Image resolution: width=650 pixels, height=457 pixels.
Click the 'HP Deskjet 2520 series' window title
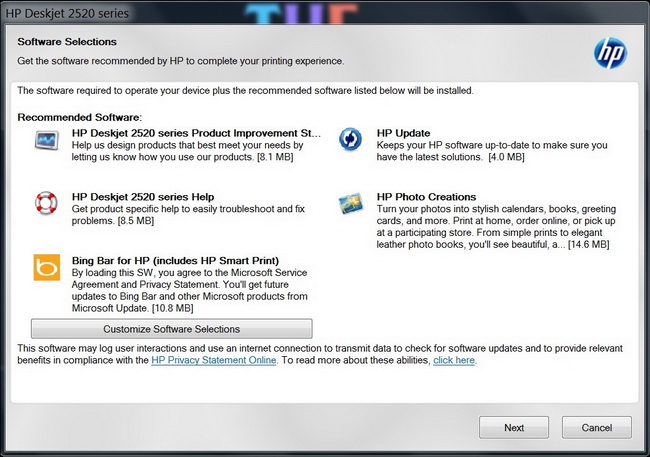coord(67,13)
